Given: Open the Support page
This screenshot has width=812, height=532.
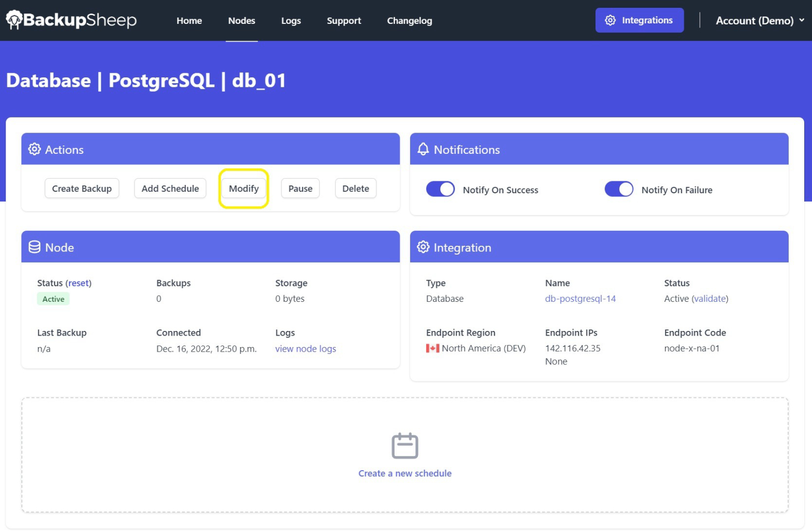Looking at the screenshot, I should click(x=344, y=21).
